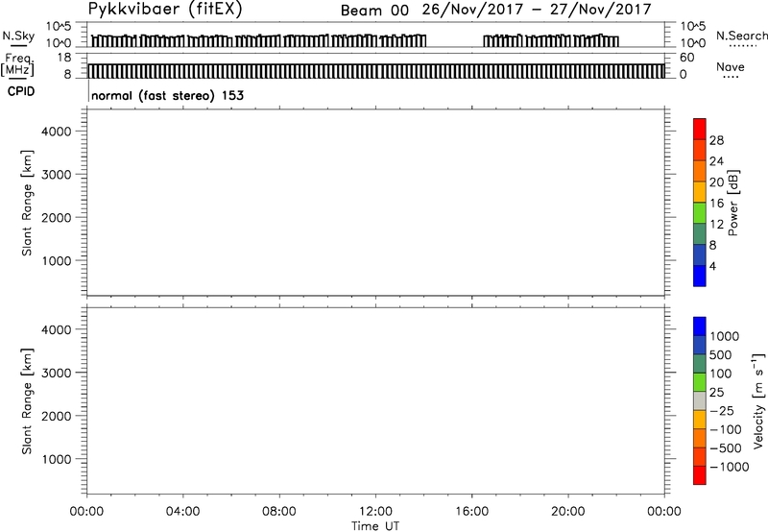This screenshot has height=532, width=768.
Task: Click the upper panel Slant Range [km] label
Action: click(27, 203)
